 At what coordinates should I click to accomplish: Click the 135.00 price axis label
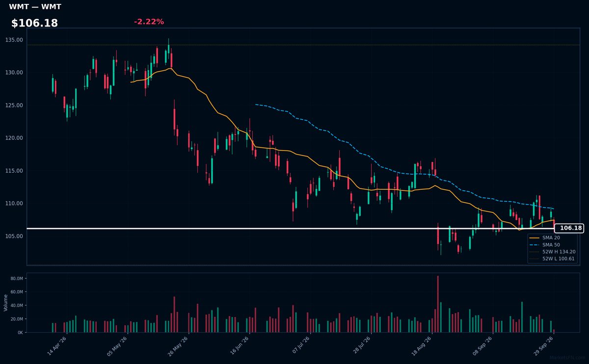point(14,40)
